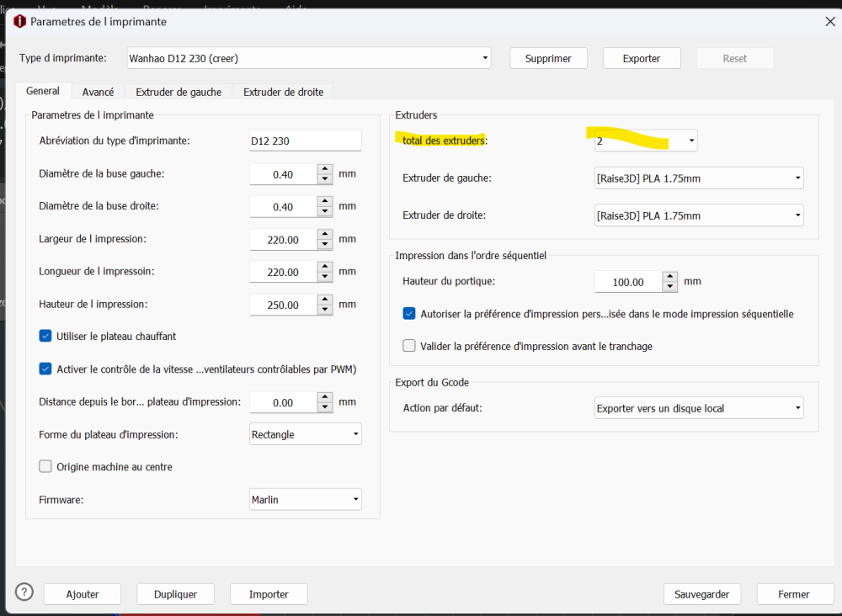842x616 pixels.
Task: Click the Sauvegarder button
Action: [x=702, y=594]
